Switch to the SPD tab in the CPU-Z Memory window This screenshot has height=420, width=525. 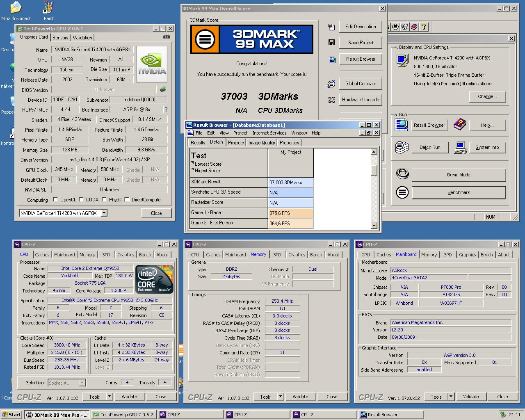coord(277,255)
